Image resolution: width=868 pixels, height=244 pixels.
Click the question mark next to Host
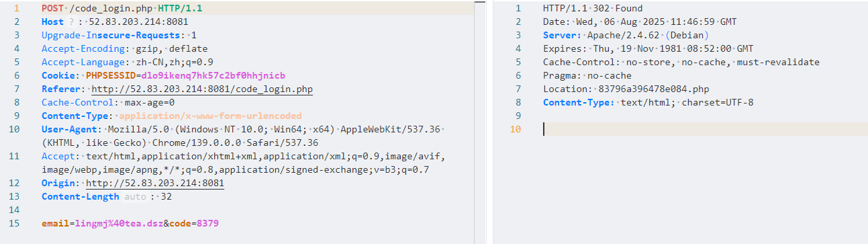tap(72, 22)
